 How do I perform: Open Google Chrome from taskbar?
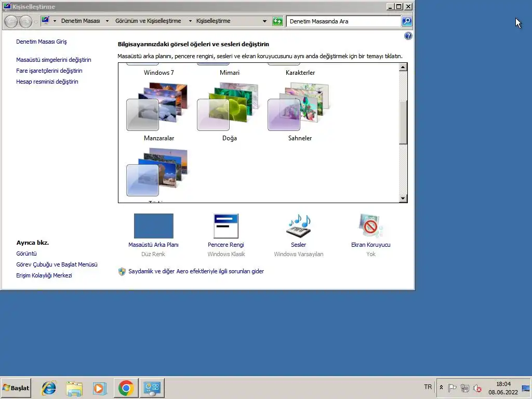(x=126, y=388)
